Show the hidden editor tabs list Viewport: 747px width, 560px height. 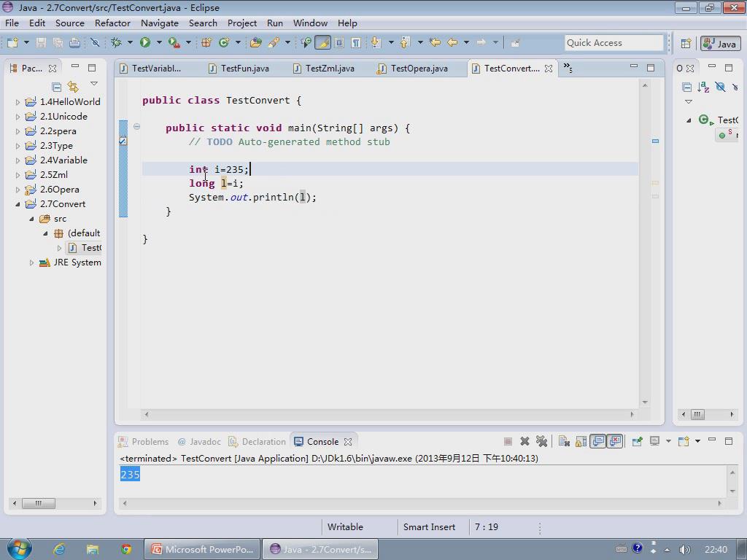[568, 68]
